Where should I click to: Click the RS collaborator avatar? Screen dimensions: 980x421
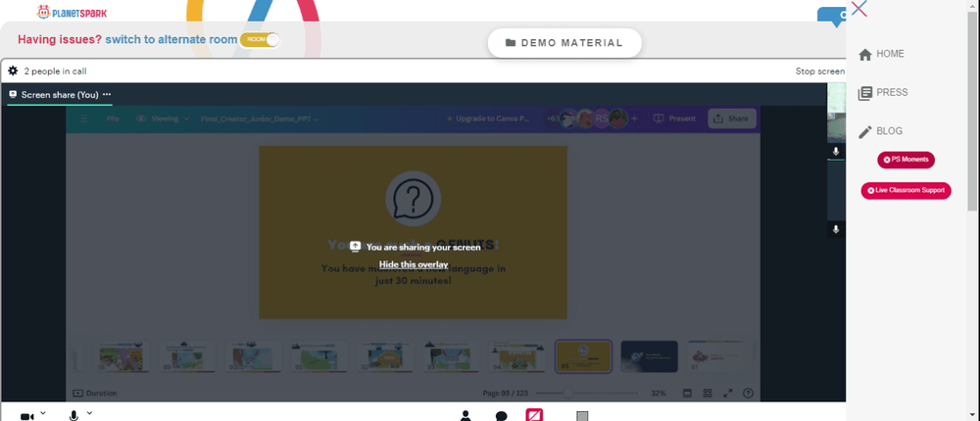pyautogui.click(x=602, y=118)
